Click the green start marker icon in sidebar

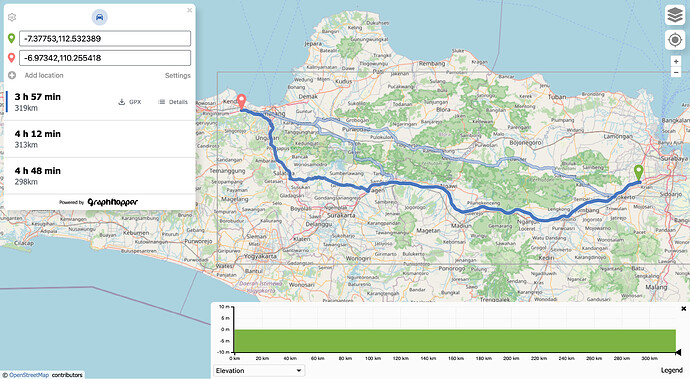(11, 39)
